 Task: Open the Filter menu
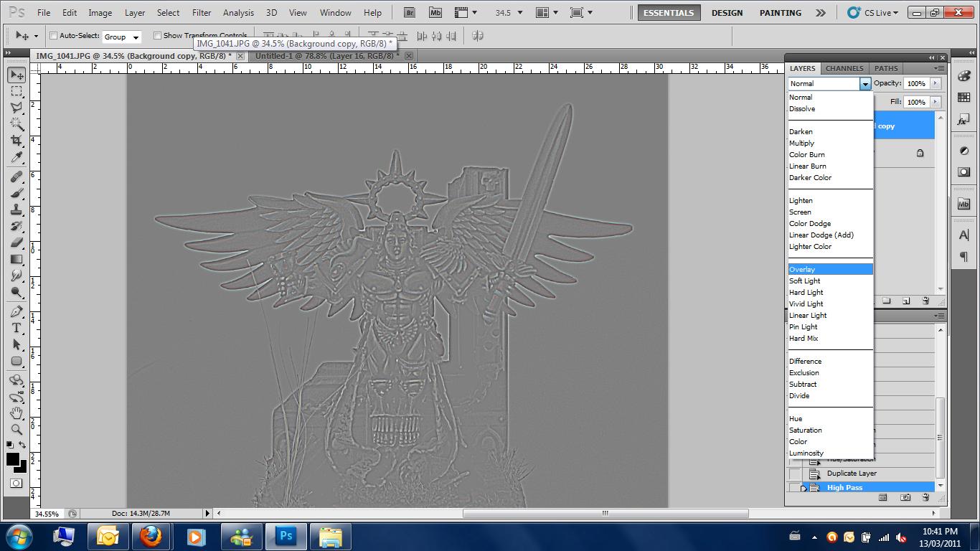click(x=202, y=13)
